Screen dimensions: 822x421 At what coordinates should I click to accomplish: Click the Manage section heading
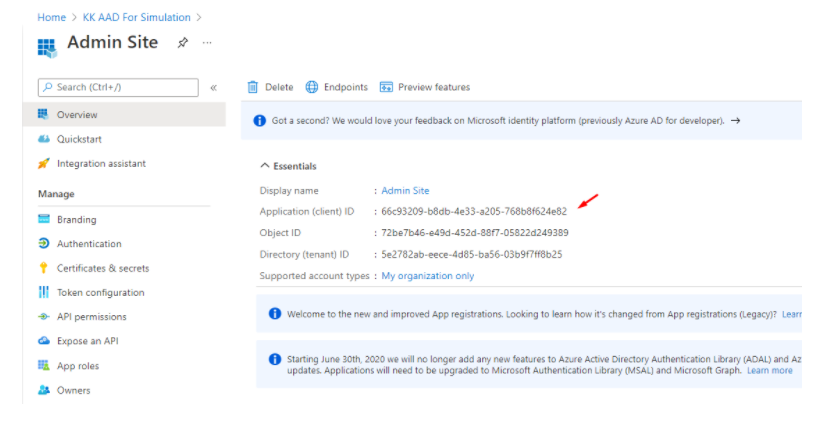click(x=56, y=194)
